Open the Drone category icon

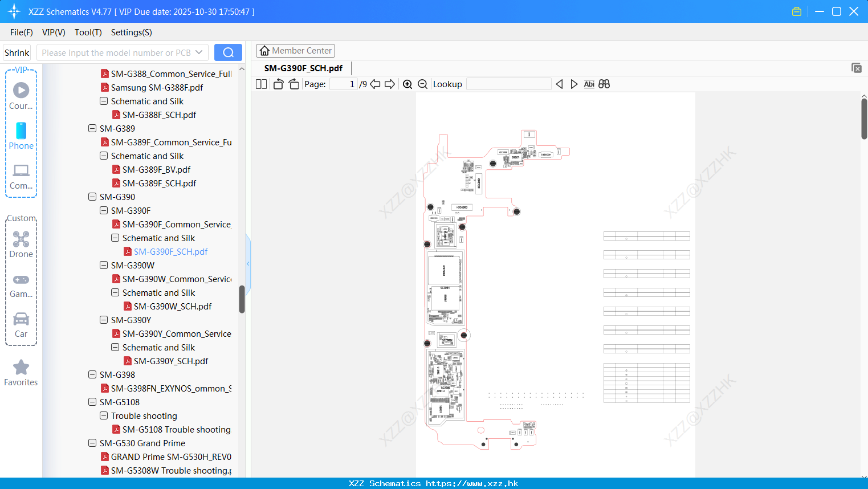pyautogui.click(x=21, y=239)
